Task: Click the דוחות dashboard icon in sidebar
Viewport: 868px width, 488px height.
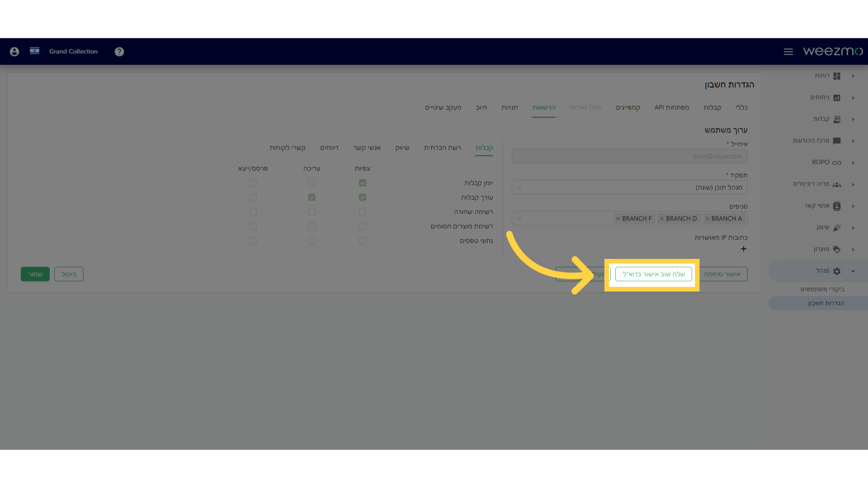Action: [837, 76]
